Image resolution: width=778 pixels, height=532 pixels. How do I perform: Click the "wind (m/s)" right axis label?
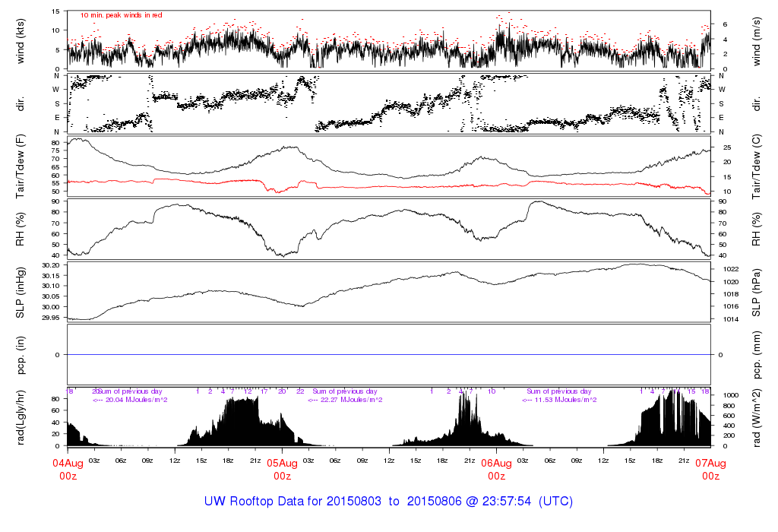tap(757, 40)
